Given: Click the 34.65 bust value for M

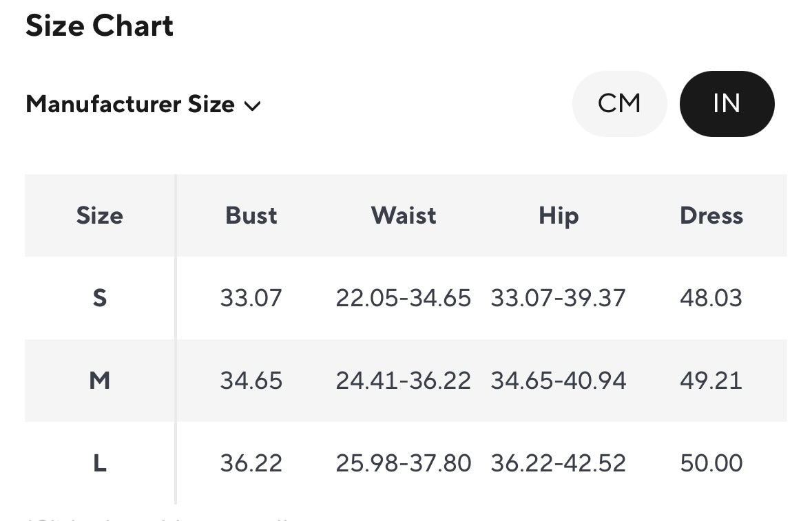Looking at the screenshot, I should (251, 380).
